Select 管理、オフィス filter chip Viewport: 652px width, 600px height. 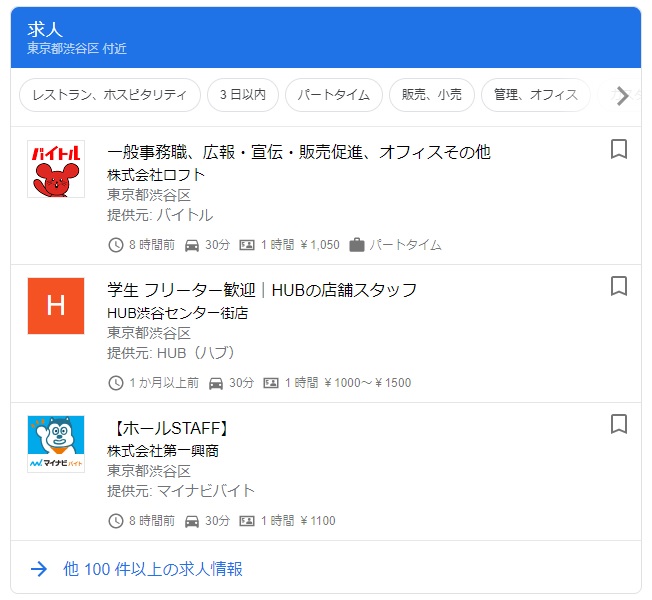536,95
